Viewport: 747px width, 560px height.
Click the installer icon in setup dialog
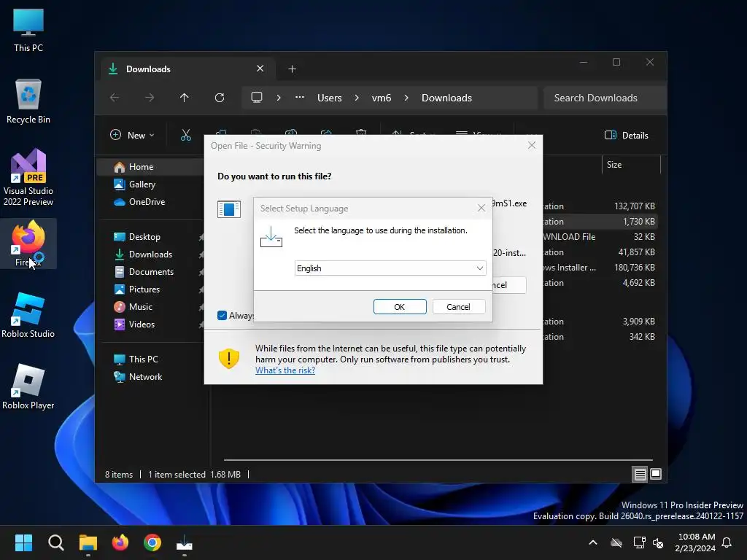pos(271,237)
